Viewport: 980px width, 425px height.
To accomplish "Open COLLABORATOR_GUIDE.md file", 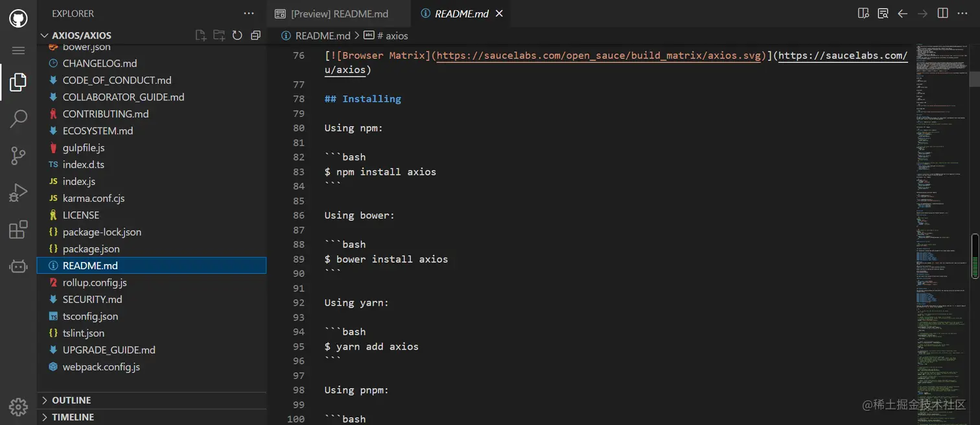I will click(x=152, y=97).
